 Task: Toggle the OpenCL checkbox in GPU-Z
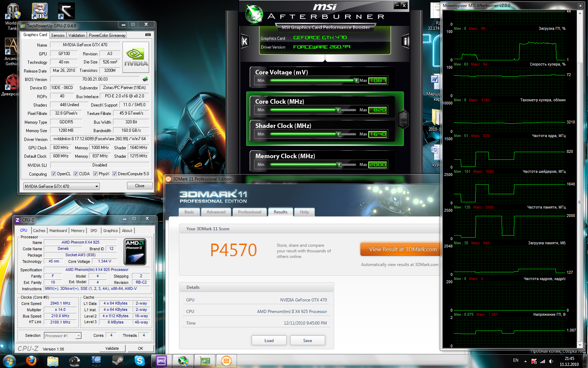pyautogui.click(x=54, y=174)
